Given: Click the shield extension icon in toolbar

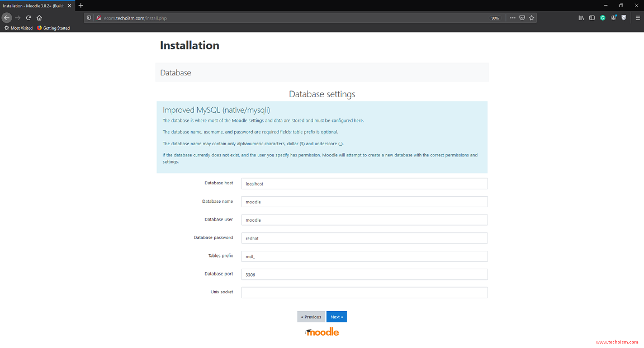Looking at the screenshot, I should 624,18.
